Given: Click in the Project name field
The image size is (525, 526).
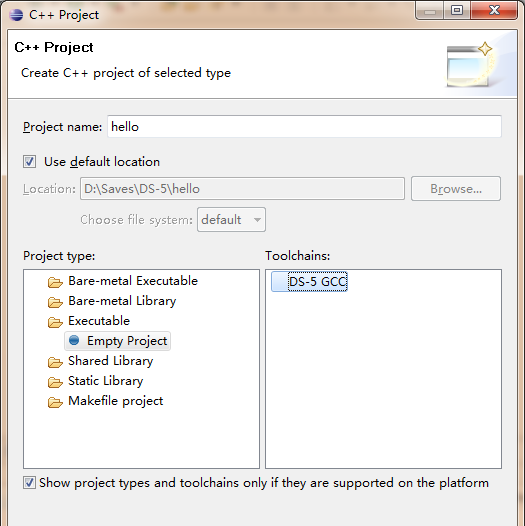Looking at the screenshot, I should [x=304, y=126].
